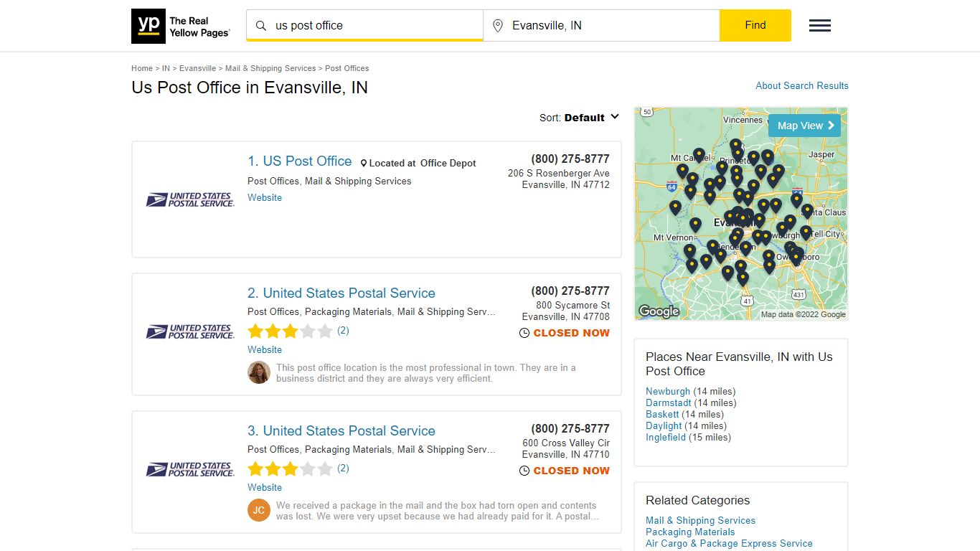This screenshot has width=980, height=551.
Task: Click the reviewer photo on Sycamore St review
Action: [259, 372]
